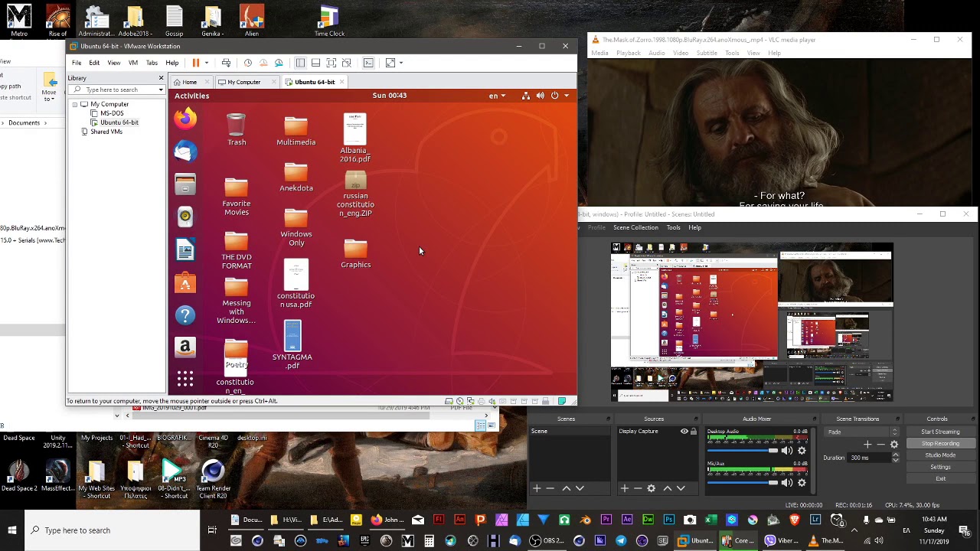Click Start Streaming in OBS Controls
980x551 pixels.
[940, 432]
